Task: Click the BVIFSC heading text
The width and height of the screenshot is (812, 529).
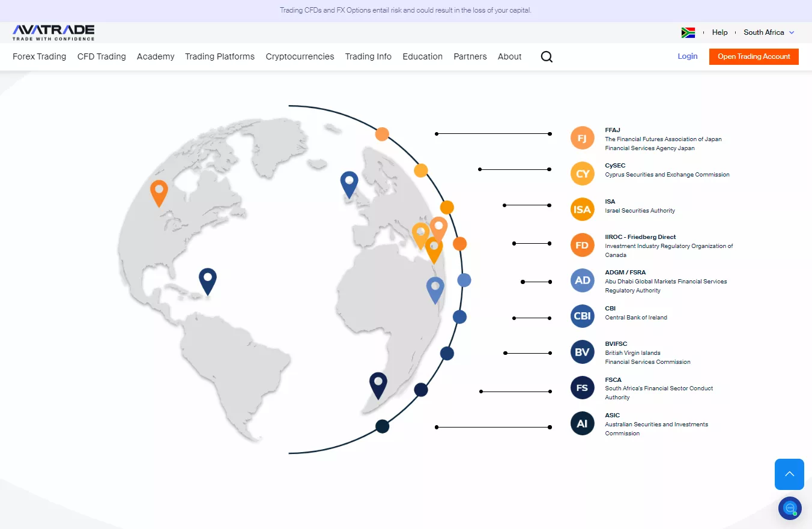Action: 616,344
